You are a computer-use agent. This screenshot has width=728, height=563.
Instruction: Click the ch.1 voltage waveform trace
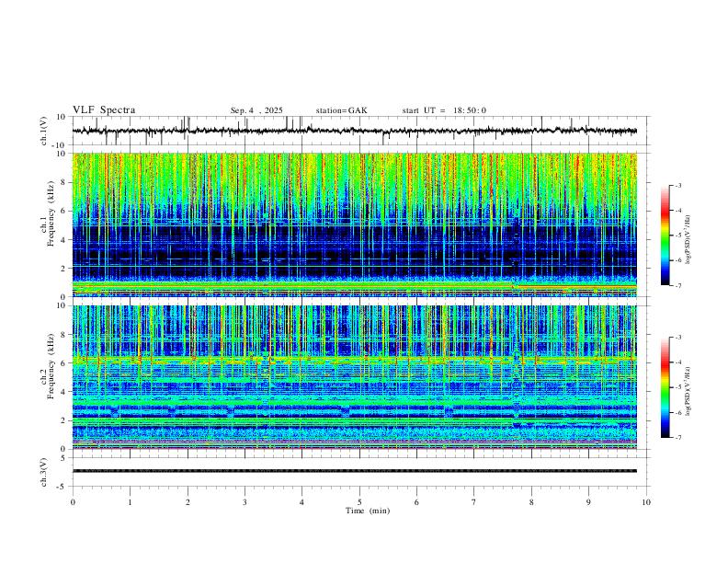[x=354, y=131]
